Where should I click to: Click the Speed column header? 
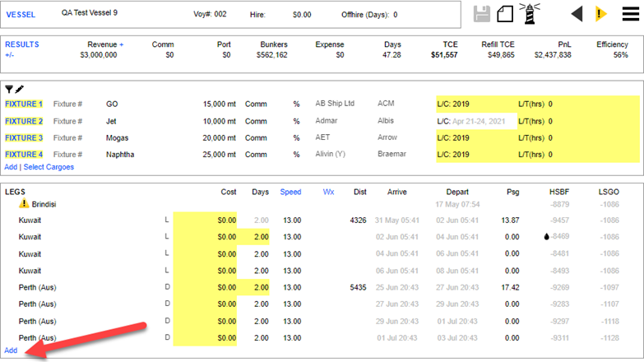click(x=290, y=192)
